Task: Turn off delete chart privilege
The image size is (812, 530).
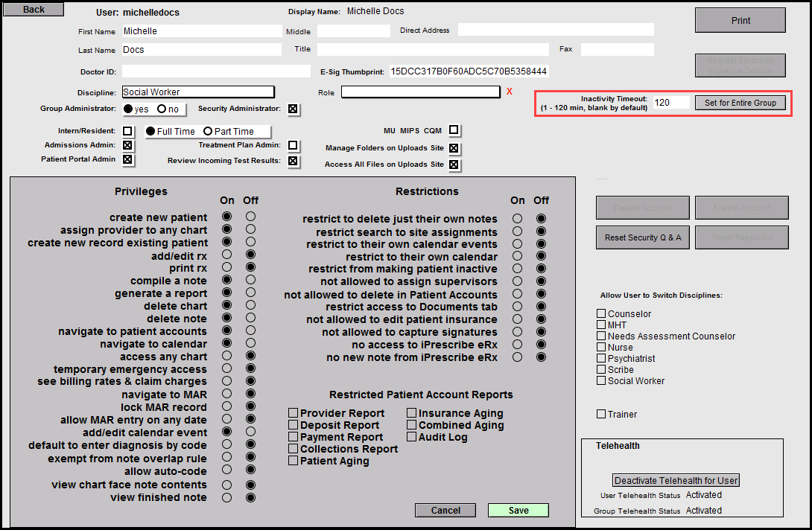Action: click(x=251, y=305)
